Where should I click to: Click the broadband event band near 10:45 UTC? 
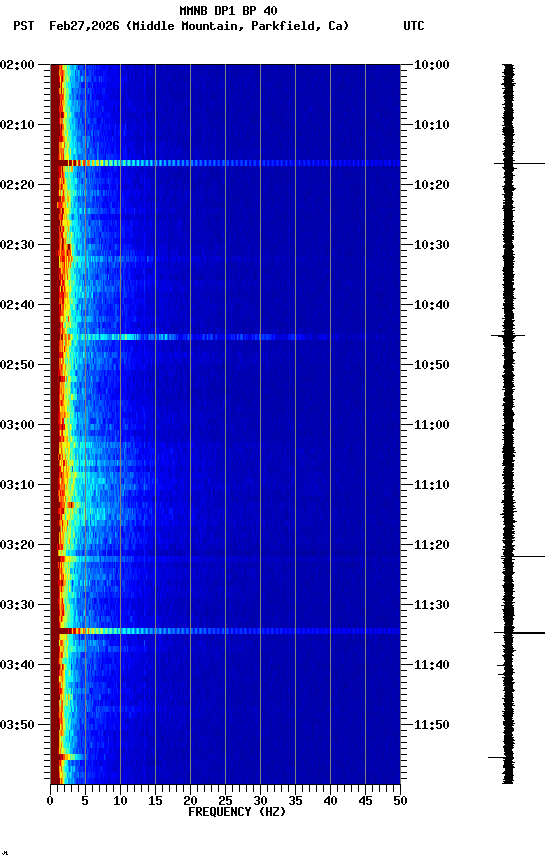click(225, 337)
